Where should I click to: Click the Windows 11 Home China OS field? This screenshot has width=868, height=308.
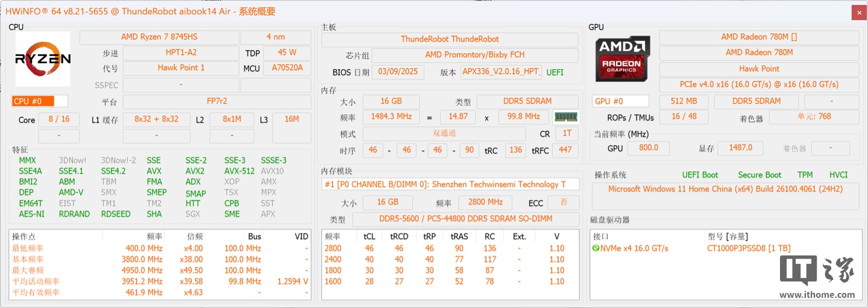(x=725, y=189)
